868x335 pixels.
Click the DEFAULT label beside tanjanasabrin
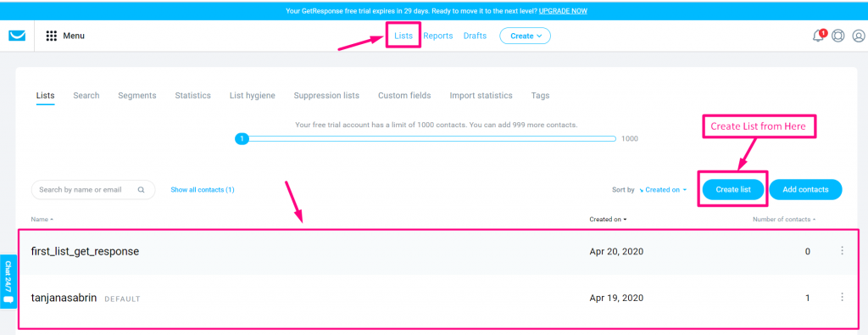[x=122, y=299]
